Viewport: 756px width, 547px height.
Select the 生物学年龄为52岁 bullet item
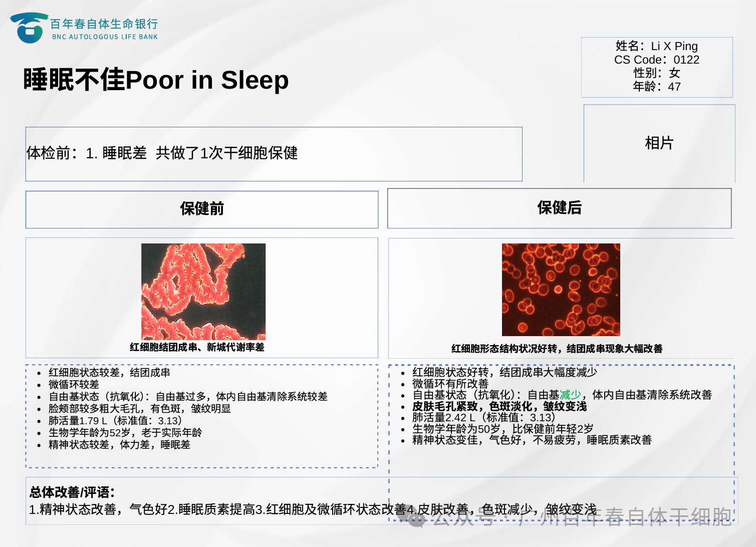[x=125, y=432]
